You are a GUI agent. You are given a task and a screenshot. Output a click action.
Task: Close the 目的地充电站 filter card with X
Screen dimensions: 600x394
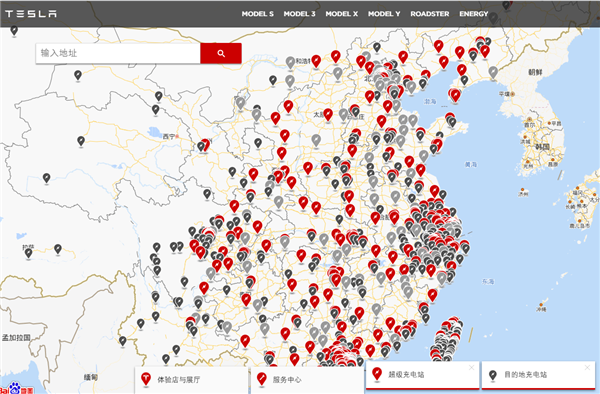click(x=587, y=368)
